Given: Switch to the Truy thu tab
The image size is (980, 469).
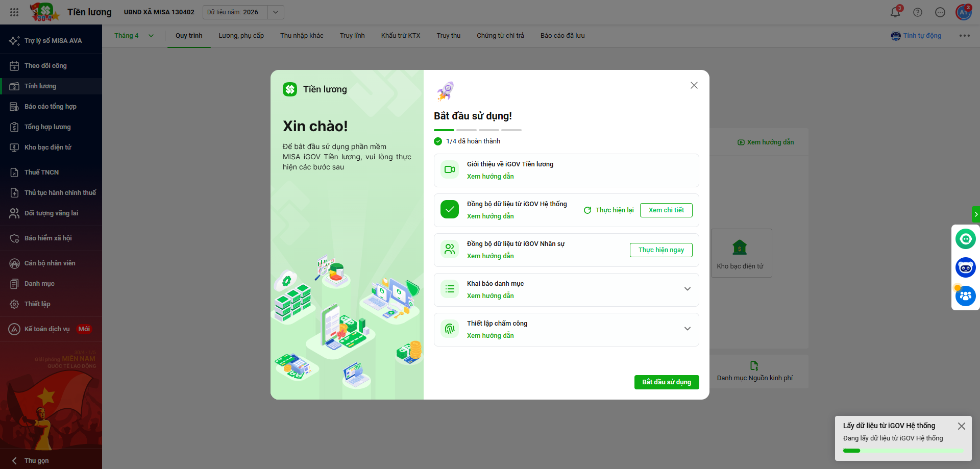Looking at the screenshot, I should 449,36.
